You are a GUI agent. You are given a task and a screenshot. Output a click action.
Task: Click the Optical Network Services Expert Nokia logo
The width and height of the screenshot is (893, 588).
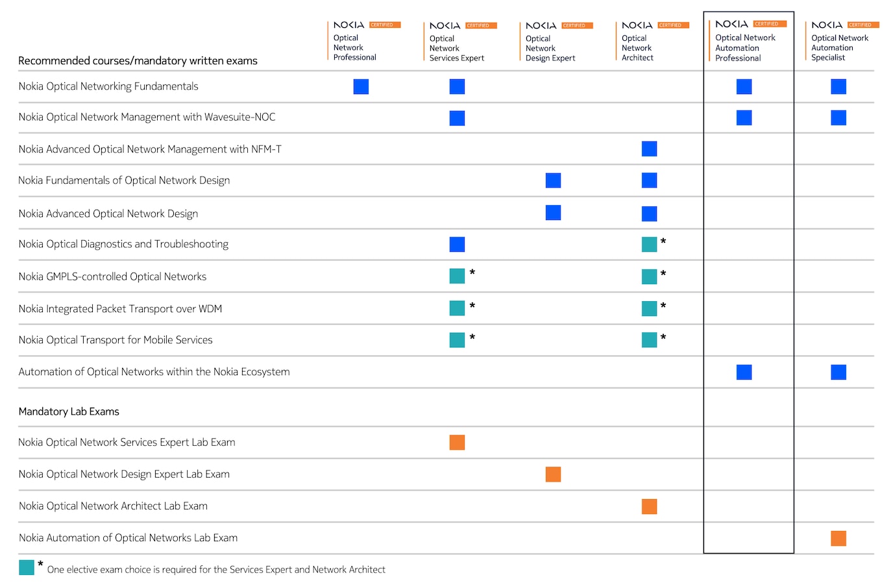[445, 25]
